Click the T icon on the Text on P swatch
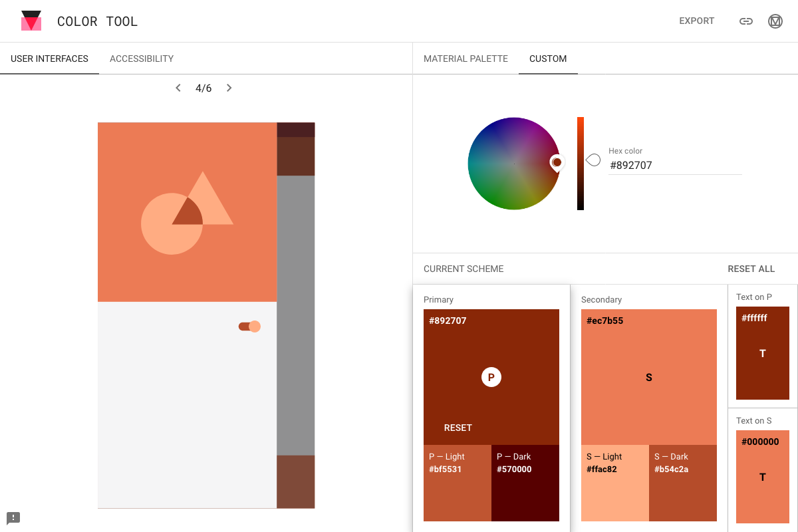The height and width of the screenshot is (532, 798). point(762,353)
